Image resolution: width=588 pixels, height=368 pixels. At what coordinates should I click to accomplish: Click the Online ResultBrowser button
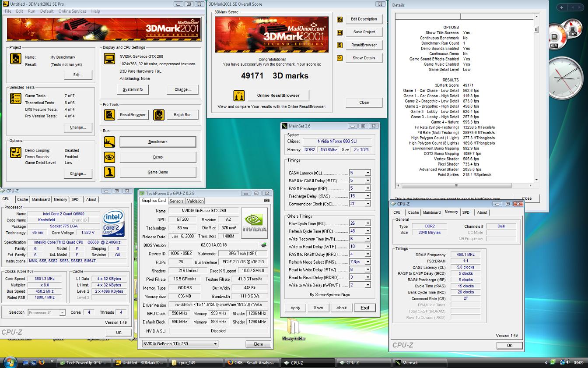coord(278,95)
